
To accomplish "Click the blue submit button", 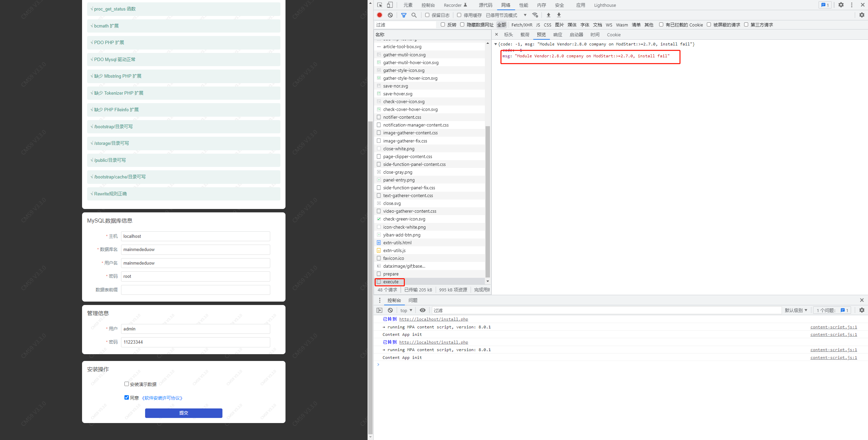I will 184,413.
